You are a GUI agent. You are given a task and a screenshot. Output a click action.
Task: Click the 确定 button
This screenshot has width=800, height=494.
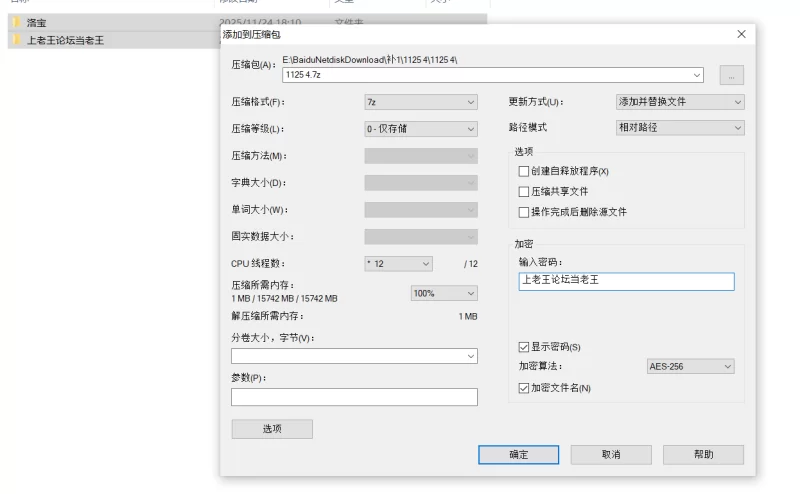pyautogui.click(x=518, y=455)
